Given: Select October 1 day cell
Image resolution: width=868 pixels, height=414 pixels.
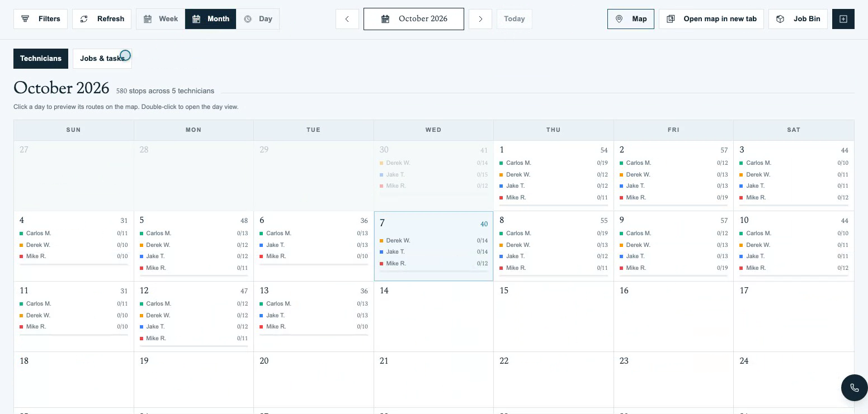Looking at the screenshot, I should 554,175.
